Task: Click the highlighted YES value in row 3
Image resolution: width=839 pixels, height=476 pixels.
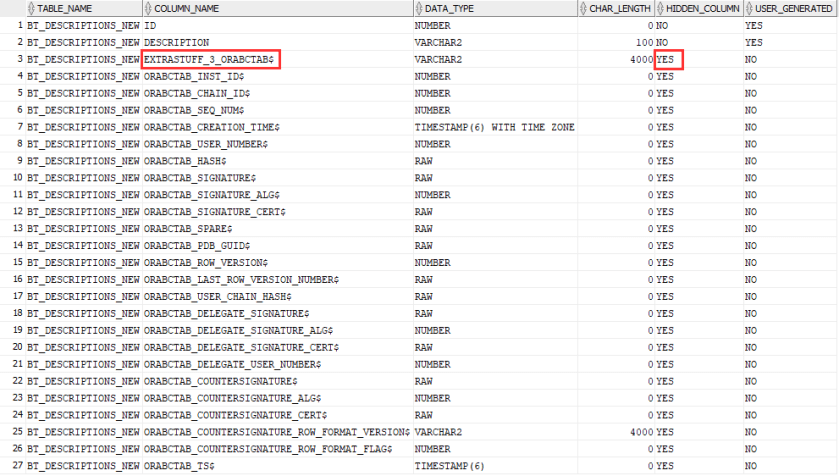Action: (x=669, y=60)
